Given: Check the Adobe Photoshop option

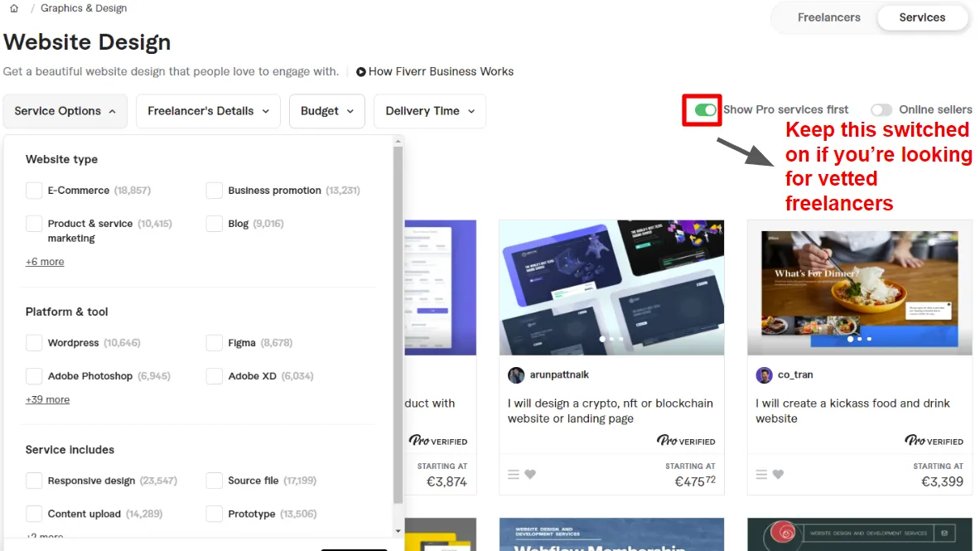Looking at the screenshot, I should (34, 376).
